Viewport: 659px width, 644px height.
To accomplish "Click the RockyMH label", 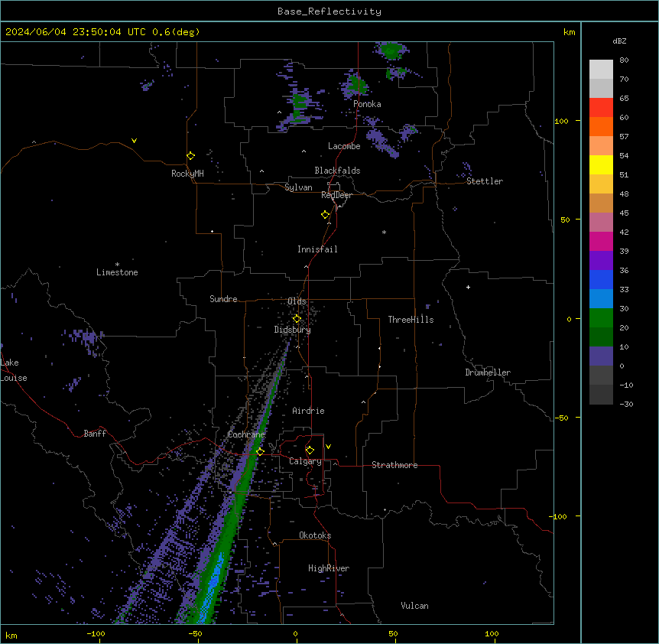I will point(187,174).
